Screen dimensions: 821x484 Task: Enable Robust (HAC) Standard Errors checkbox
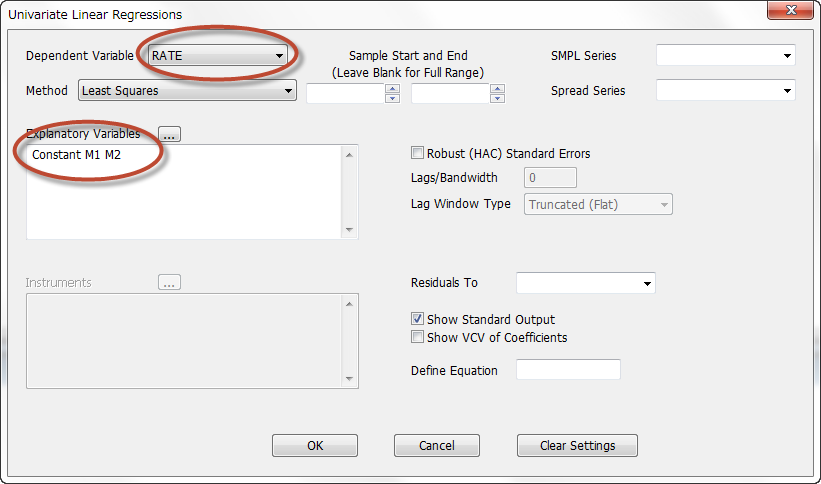tap(417, 153)
